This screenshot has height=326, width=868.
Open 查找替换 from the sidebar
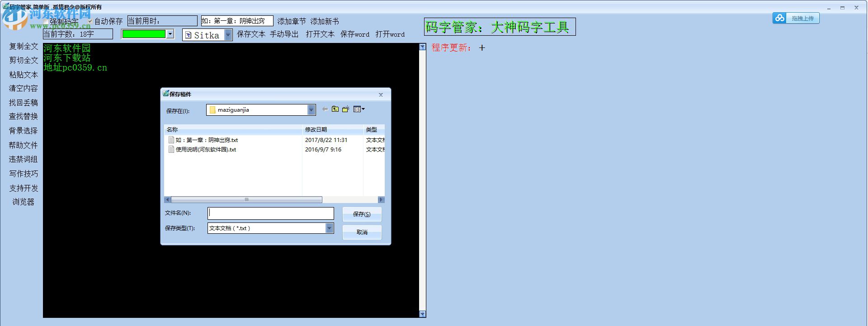pos(24,116)
